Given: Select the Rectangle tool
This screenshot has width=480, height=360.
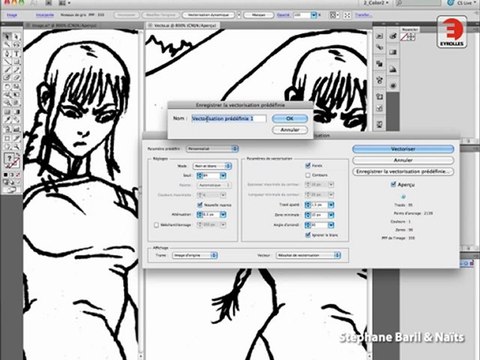Looking at the screenshot, I should pos(16,62).
